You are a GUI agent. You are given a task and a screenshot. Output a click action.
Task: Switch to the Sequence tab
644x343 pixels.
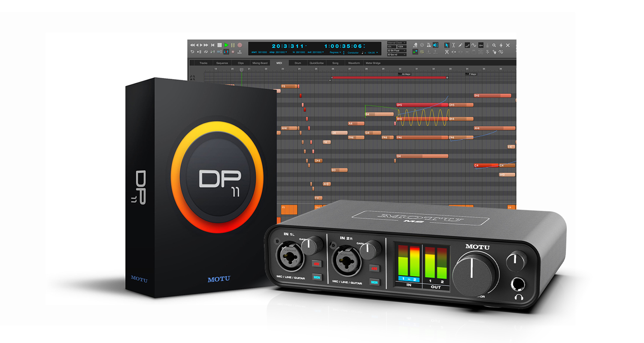coord(222,63)
